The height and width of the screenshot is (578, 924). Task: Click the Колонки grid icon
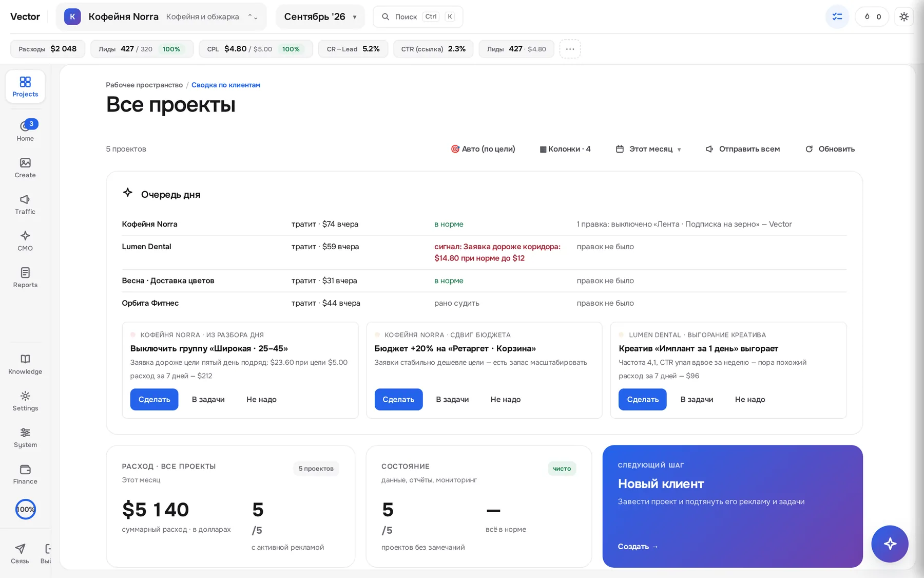click(543, 150)
